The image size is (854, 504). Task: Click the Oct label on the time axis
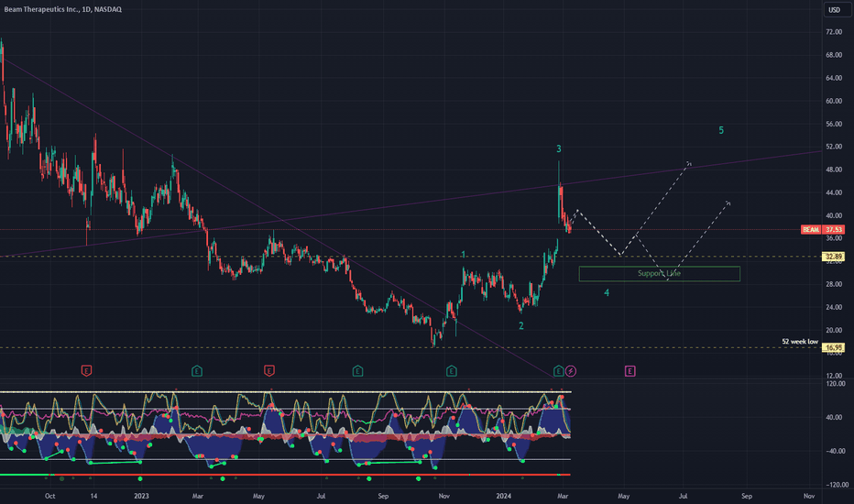[x=49, y=496]
